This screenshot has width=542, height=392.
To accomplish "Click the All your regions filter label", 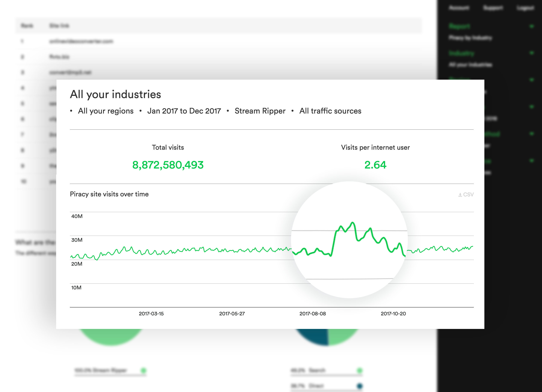I will [106, 111].
